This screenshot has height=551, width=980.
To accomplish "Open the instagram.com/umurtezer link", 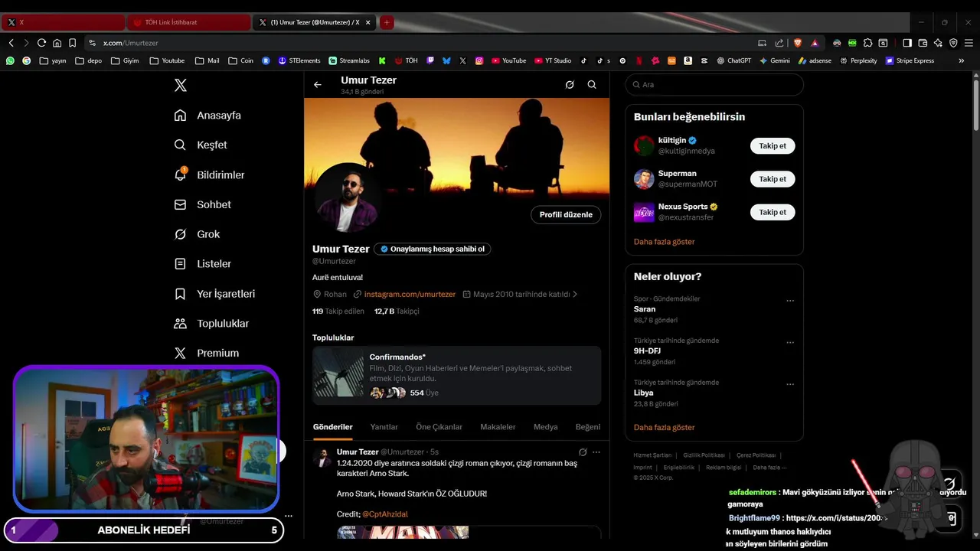I will (x=410, y=294).
